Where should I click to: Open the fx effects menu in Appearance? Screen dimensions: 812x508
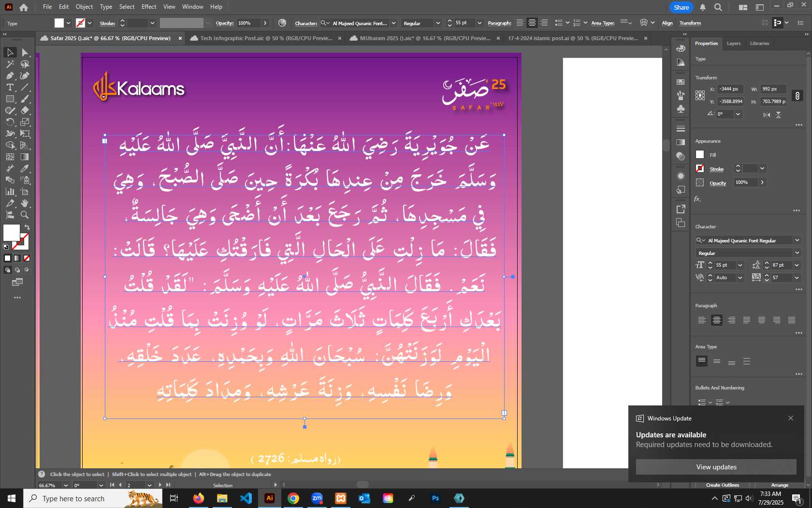[x=697, y=199]
